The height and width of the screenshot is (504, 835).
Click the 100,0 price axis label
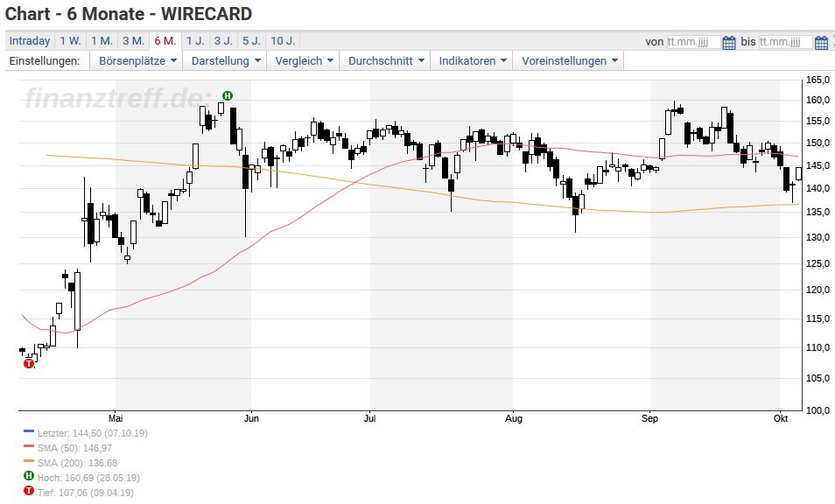[x=818, y=410]
